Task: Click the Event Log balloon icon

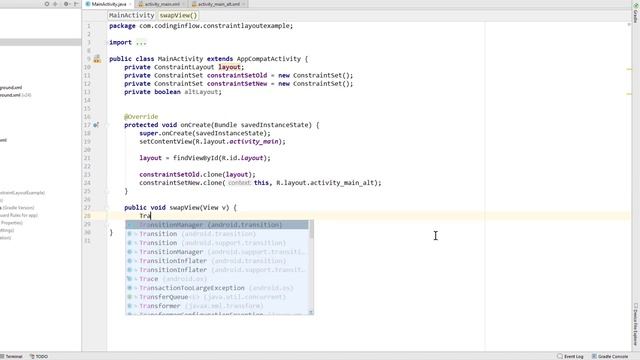Action: 560,356
